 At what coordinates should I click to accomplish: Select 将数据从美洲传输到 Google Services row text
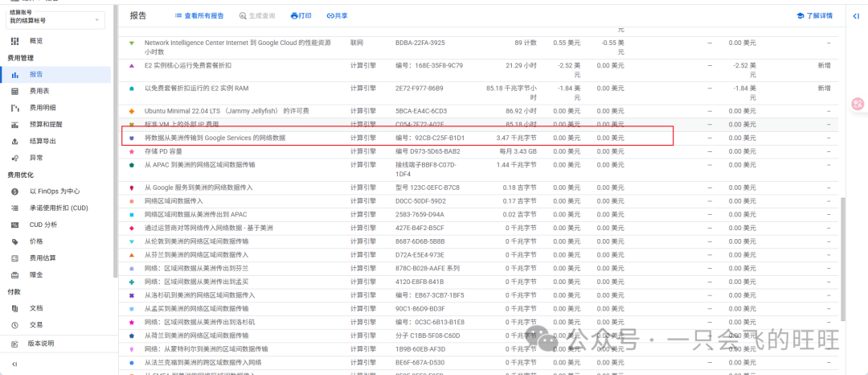click(215, 138)
